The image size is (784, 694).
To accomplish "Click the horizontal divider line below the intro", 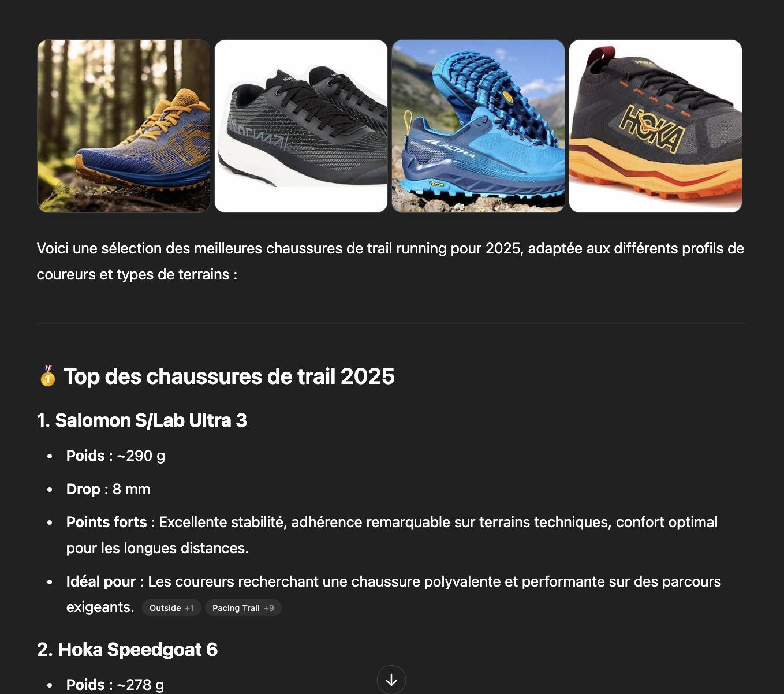I will pyautogui.click(x=391, y=323).
